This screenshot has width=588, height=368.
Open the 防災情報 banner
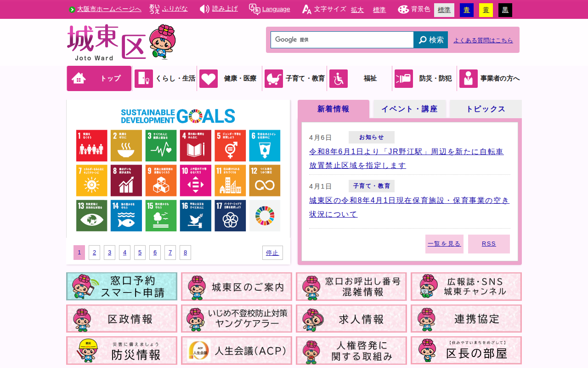[x=122, y=351]
